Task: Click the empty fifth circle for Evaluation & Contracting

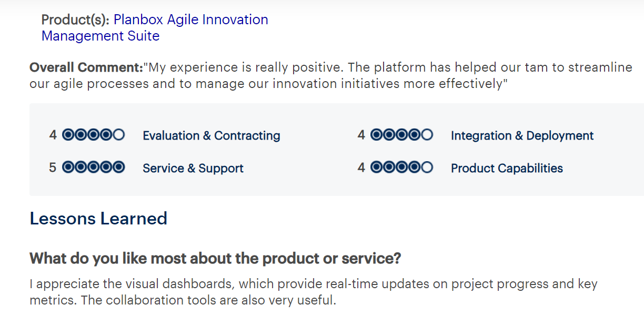Action: click(x=119, y=135)
